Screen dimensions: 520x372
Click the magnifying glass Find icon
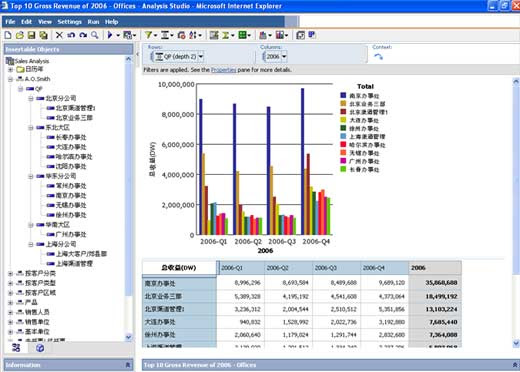pyautogui.click(x=95, y=35)
